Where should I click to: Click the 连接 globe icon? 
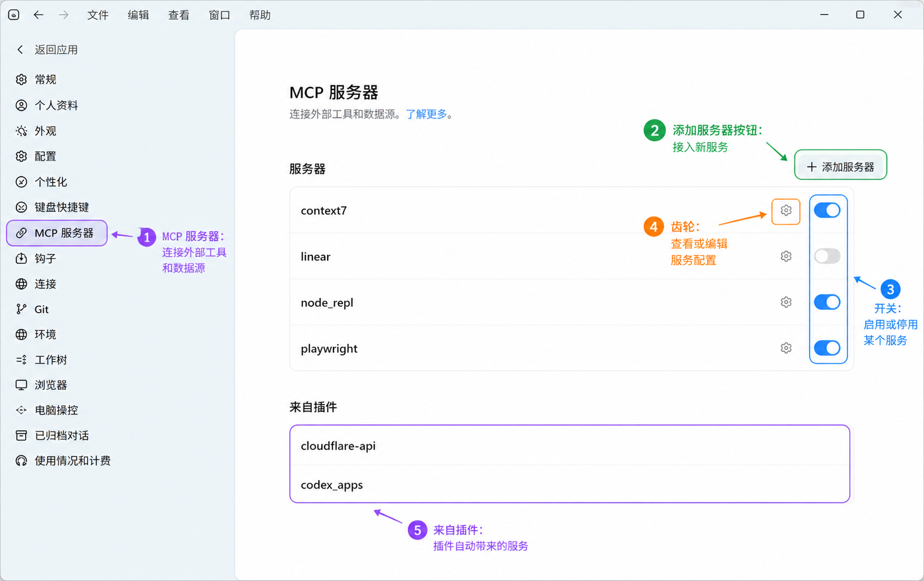click(21, 284)
